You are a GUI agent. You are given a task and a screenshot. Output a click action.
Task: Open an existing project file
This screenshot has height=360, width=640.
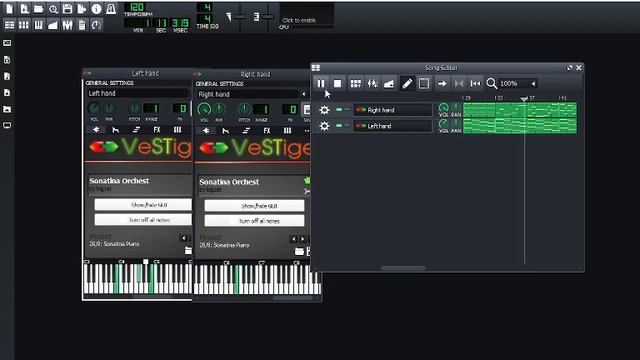pos(38,9)
